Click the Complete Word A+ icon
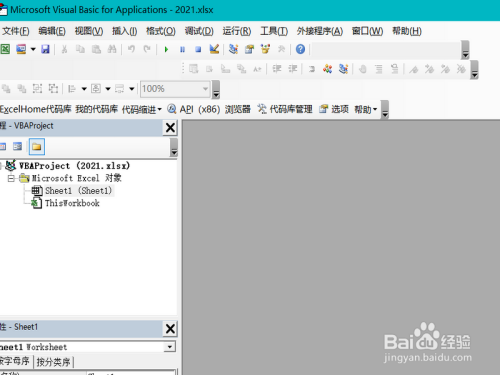500x375 pixels. pyautogui.click(x=257, y=69)
